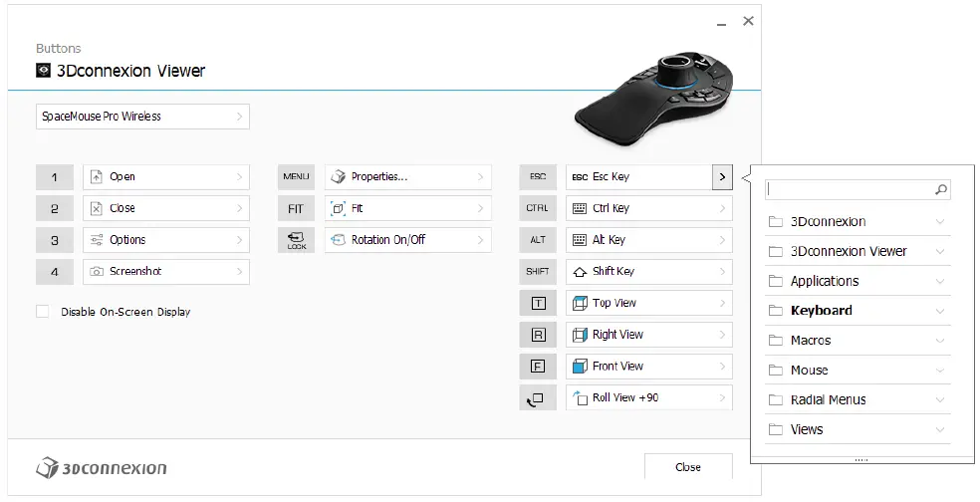Expand the Keyboard category chevron
The width and height of the screenshot is (980, 502).
click(x=940, y=311)
